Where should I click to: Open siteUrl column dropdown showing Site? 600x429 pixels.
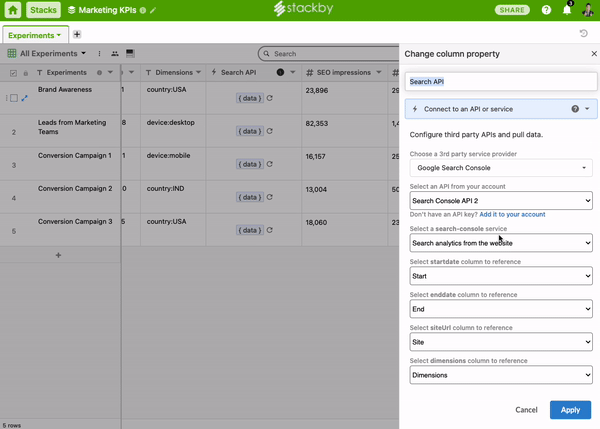501,341
